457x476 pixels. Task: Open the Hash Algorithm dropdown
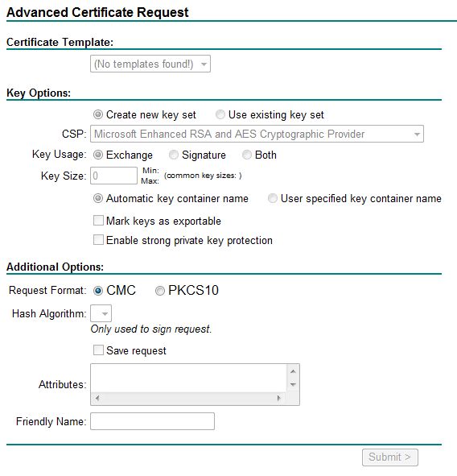101,313
